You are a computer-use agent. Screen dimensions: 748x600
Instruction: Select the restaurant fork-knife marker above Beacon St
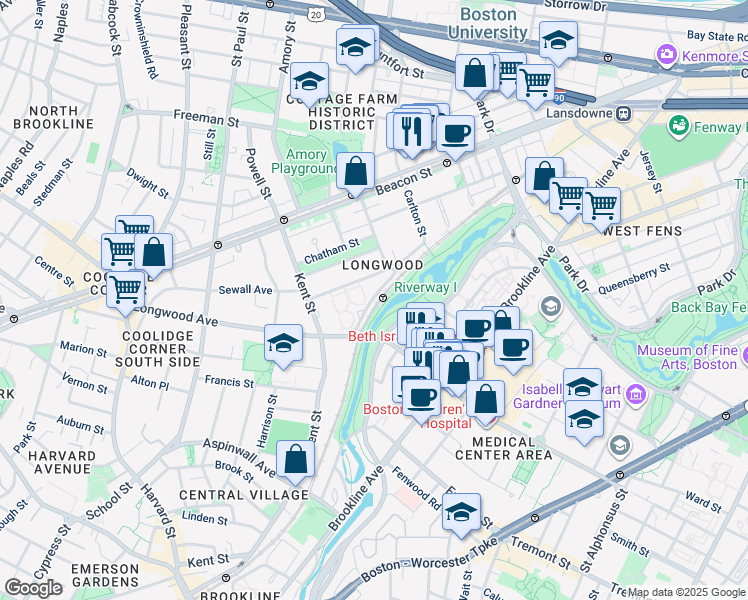[x=412, y=133]
